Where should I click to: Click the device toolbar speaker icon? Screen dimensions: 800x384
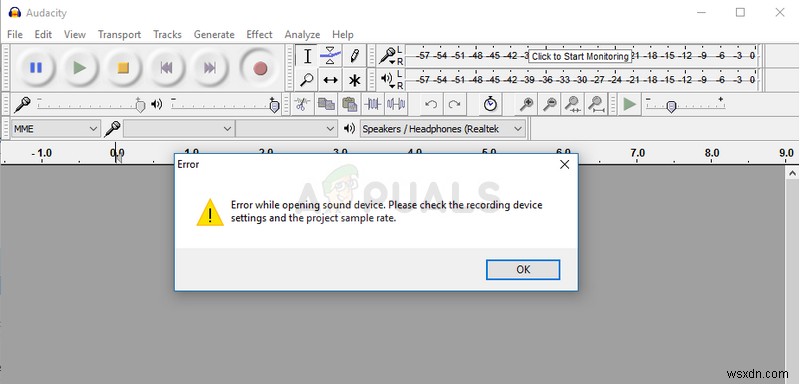(x=349, y=129)
